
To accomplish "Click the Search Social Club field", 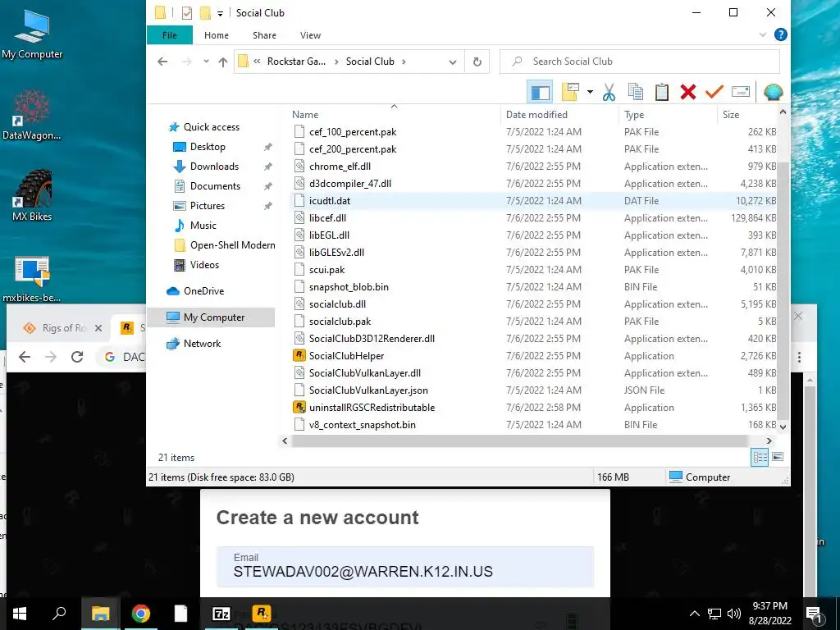I will 640,62.
